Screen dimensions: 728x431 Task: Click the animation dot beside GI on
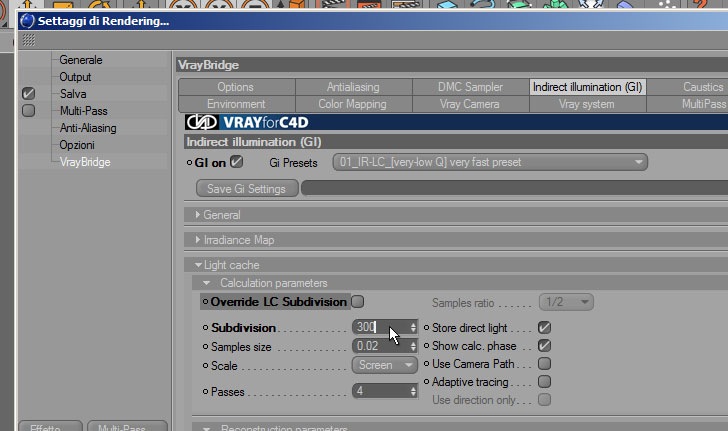point(189,163)
